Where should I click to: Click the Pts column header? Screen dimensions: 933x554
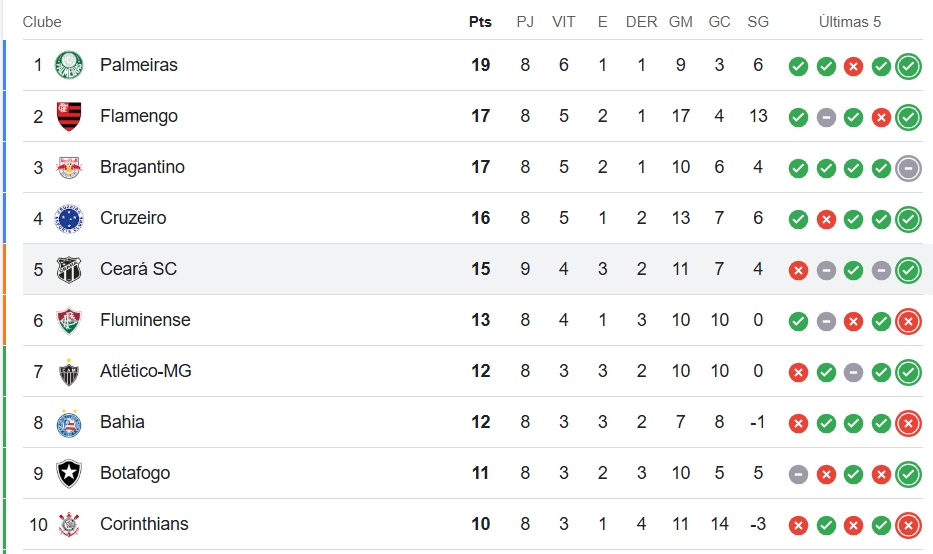pyautogui.click(x=480, y=22)
